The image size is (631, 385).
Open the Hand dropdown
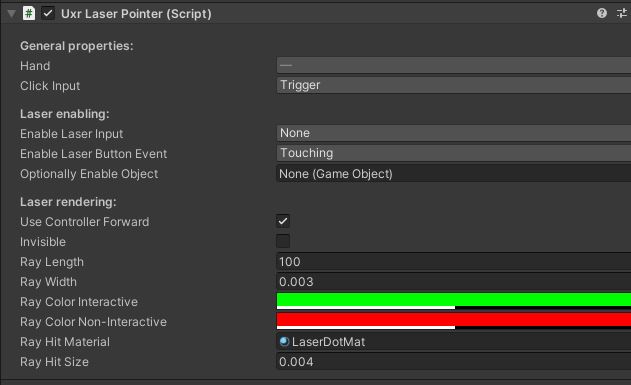[454, 65]
